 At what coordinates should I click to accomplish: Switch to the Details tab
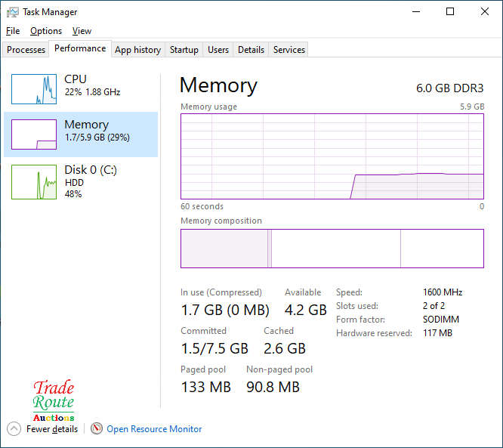coord(251,50)
